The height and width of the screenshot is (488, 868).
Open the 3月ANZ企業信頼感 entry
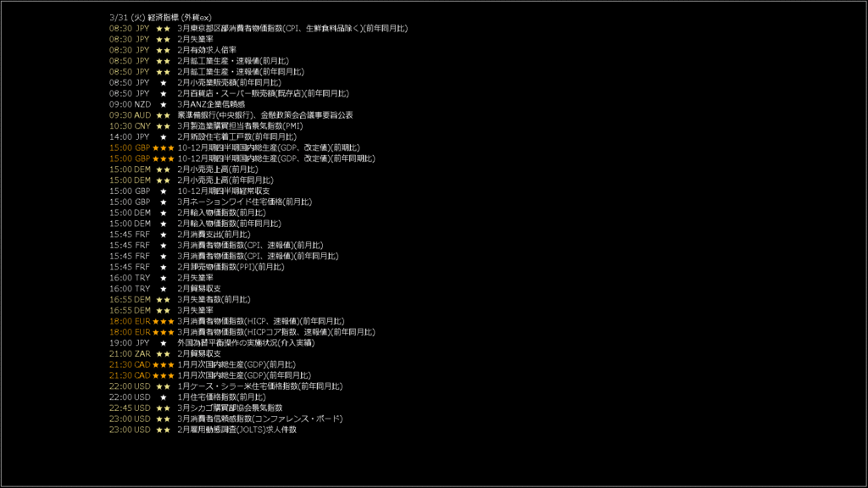(211, 104)
